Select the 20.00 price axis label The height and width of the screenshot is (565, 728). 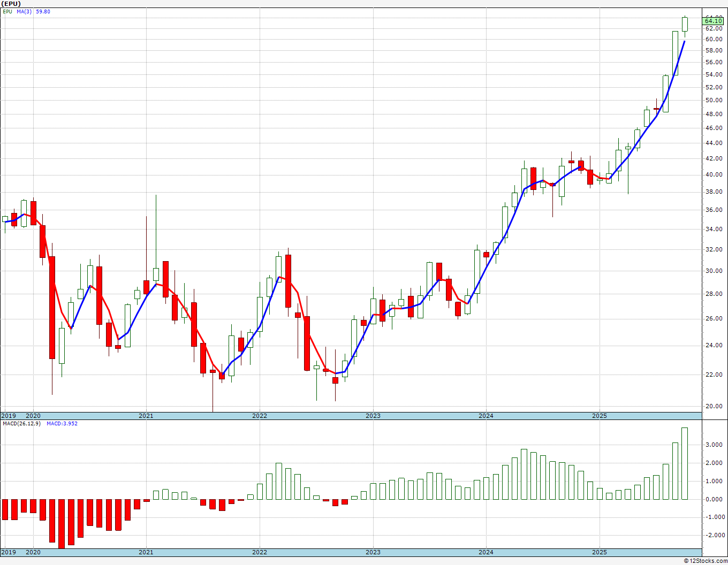[x=714, y=407]
